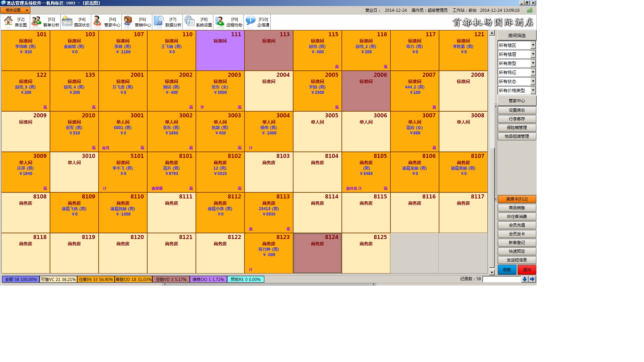
Task: Toggle the maintenance OO 1 status filter
Action: 208,279
